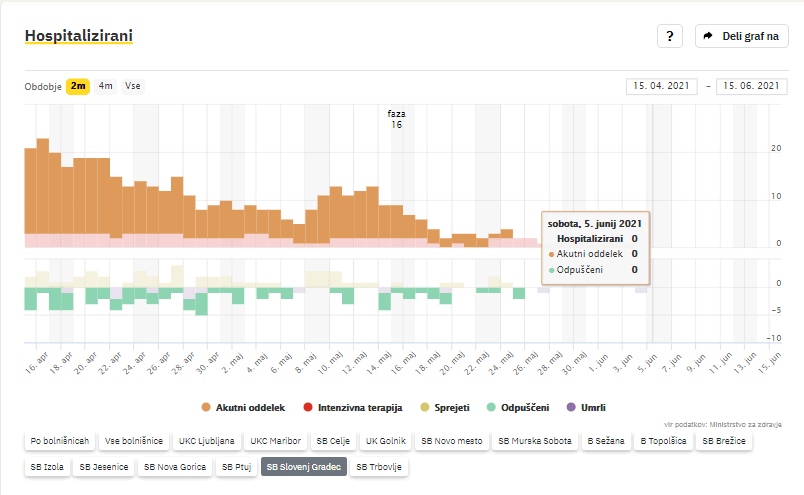
Task: Select the 2m period range
Action: (x=78, y=86)
